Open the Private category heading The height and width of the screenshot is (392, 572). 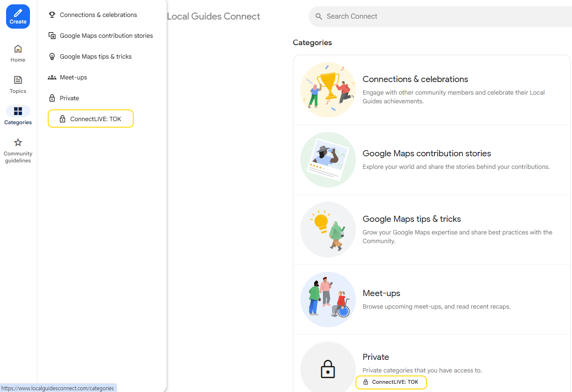(x=376, y=357)
